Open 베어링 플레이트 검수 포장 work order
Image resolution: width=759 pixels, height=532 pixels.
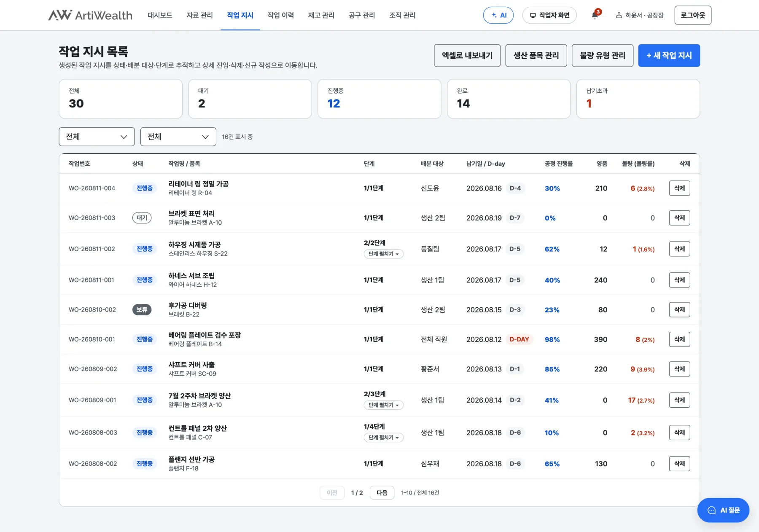point(205,335)
